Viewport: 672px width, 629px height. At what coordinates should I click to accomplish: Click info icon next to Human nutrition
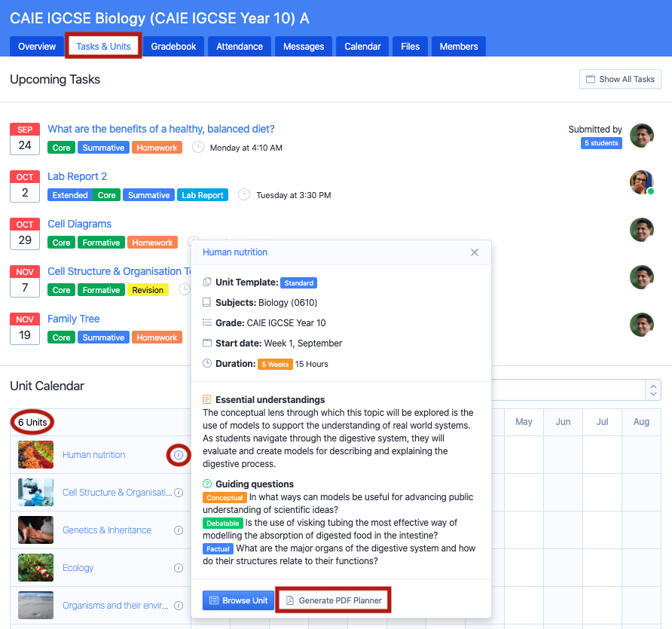tap(179, 455)
